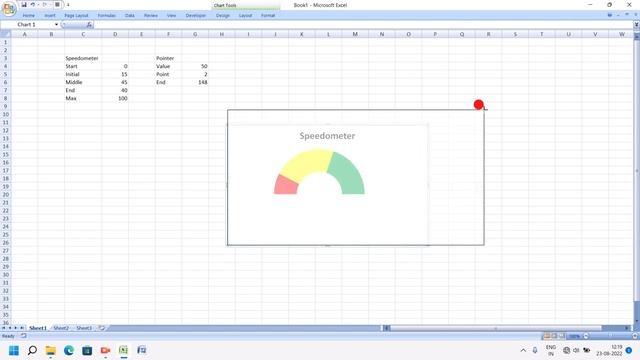Click the cell with value 148
Viewport: 640px width, 360px height.
195,82
